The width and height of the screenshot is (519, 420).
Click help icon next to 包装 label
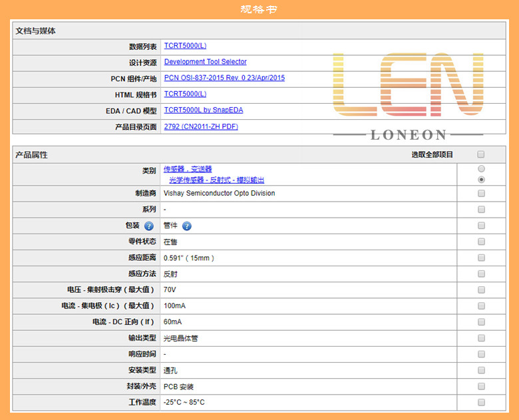point(149,226)
